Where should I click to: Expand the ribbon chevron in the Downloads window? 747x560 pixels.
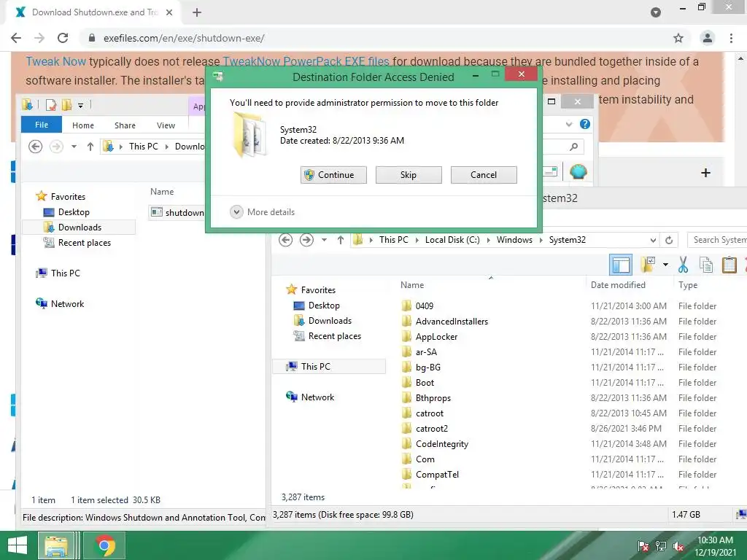(569, 124)
